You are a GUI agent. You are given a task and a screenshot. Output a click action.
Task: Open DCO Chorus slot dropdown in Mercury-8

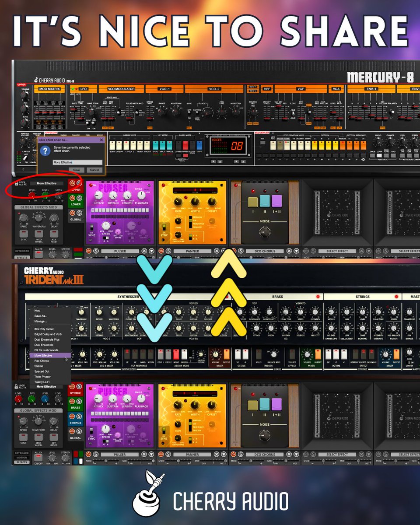297,251
